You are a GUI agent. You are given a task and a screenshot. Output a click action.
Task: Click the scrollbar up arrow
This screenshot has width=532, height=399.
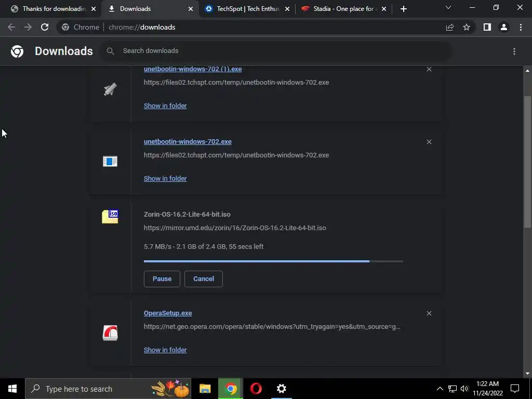(x=527, y=71)
